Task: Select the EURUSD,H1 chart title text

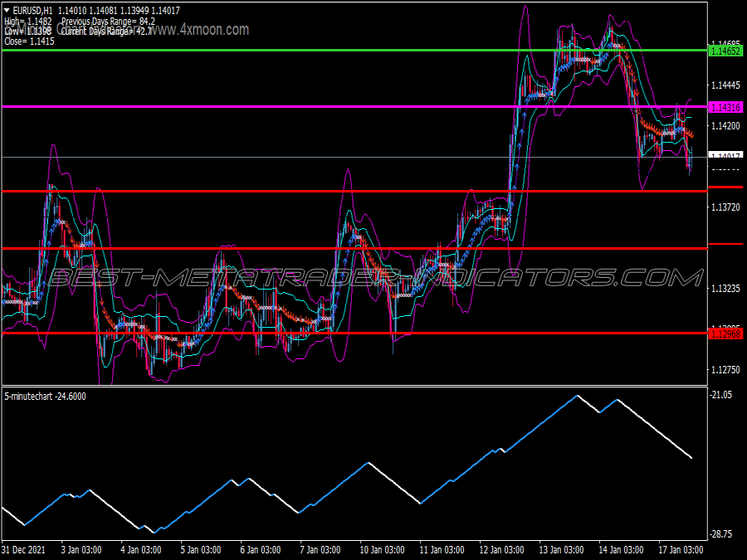Action: [x=32, y=10]
